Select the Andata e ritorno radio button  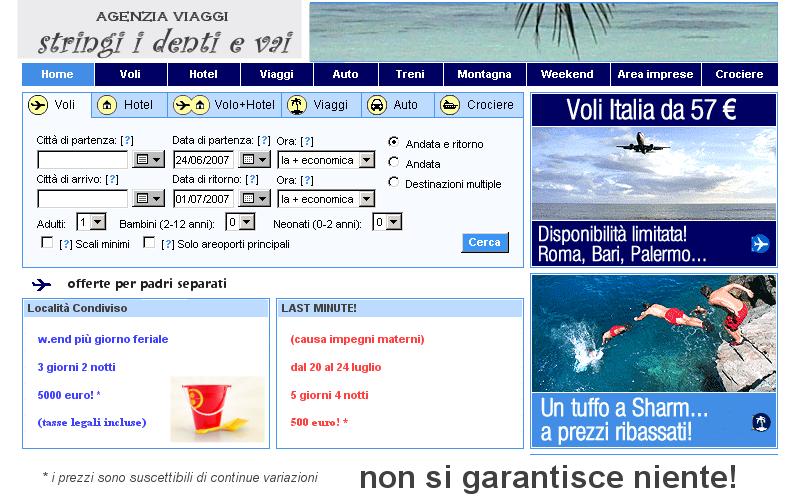pos(394,142)
